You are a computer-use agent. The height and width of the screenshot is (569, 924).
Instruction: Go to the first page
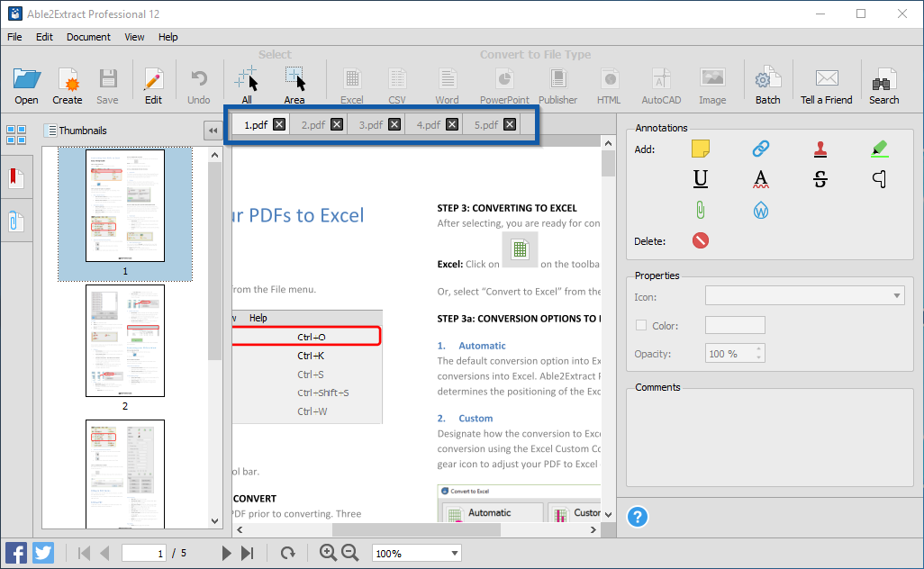[84, 553]
